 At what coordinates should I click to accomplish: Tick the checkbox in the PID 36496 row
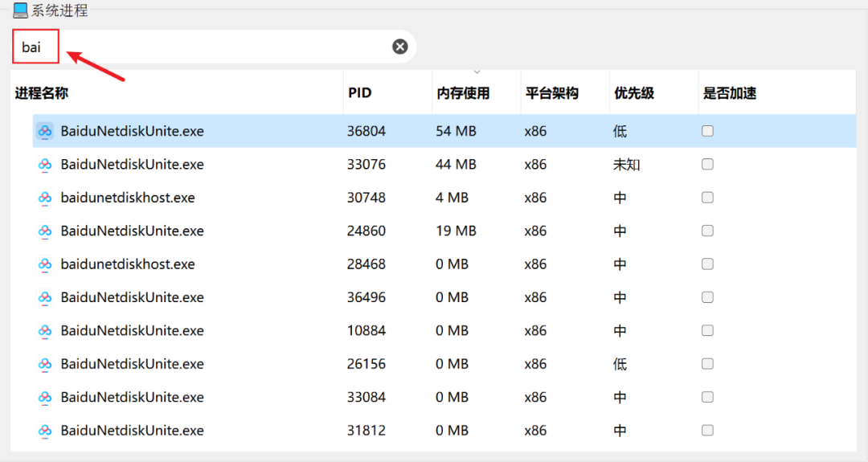(x=707, y=297)
